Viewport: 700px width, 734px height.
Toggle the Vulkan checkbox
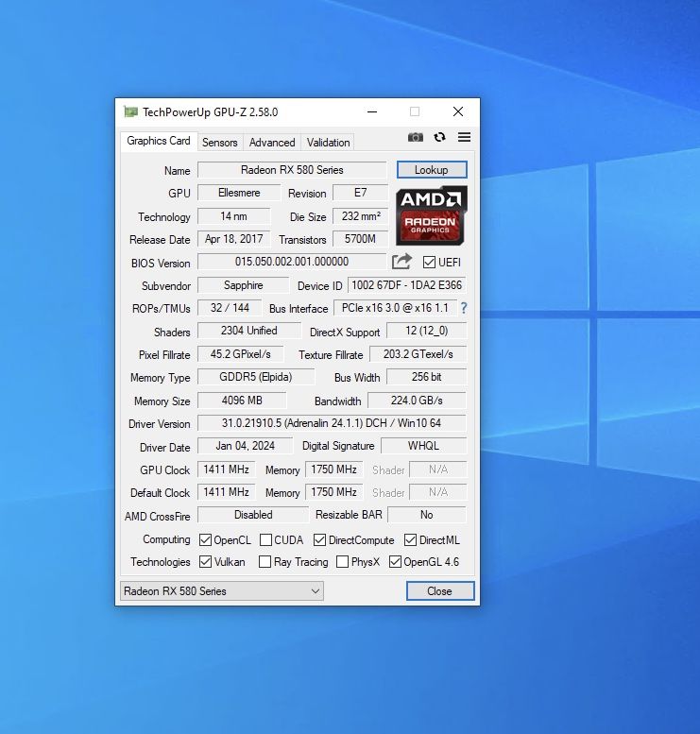coord(205,561)
